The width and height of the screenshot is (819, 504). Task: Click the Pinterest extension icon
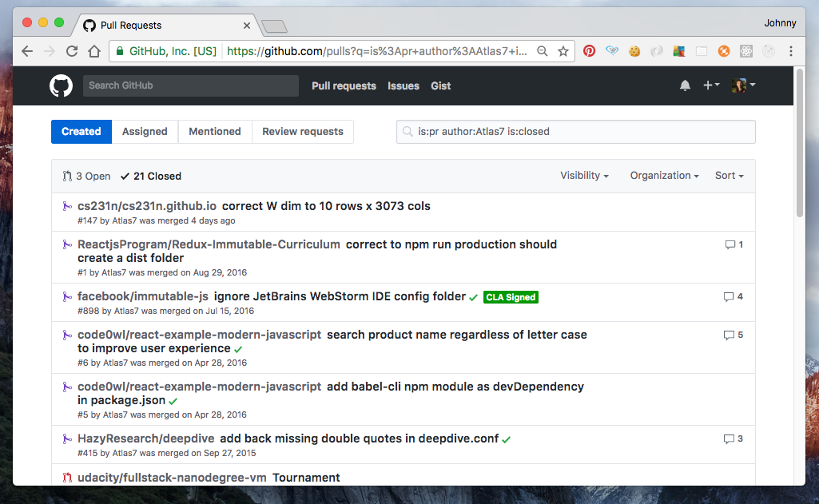pyautogui.click(x=589, y=51)
